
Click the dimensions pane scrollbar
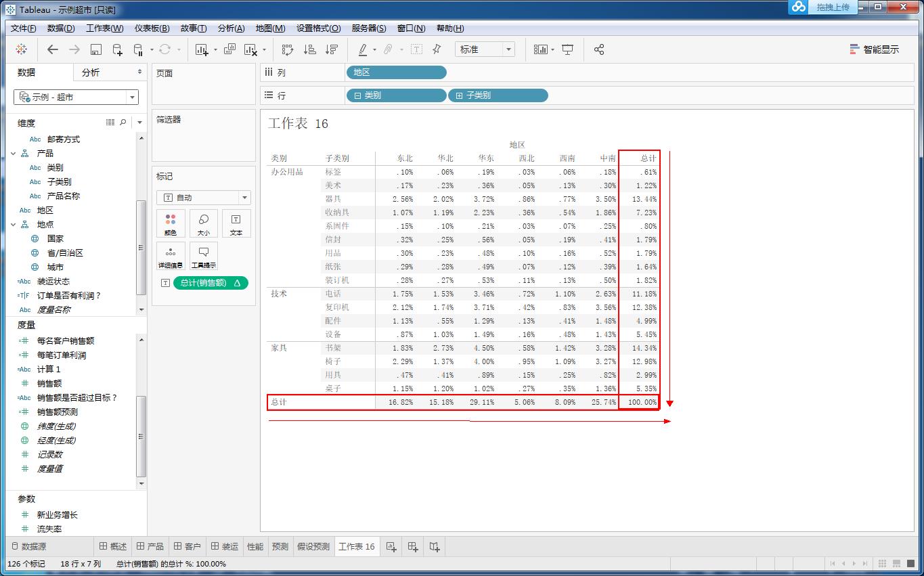(141, 247)
